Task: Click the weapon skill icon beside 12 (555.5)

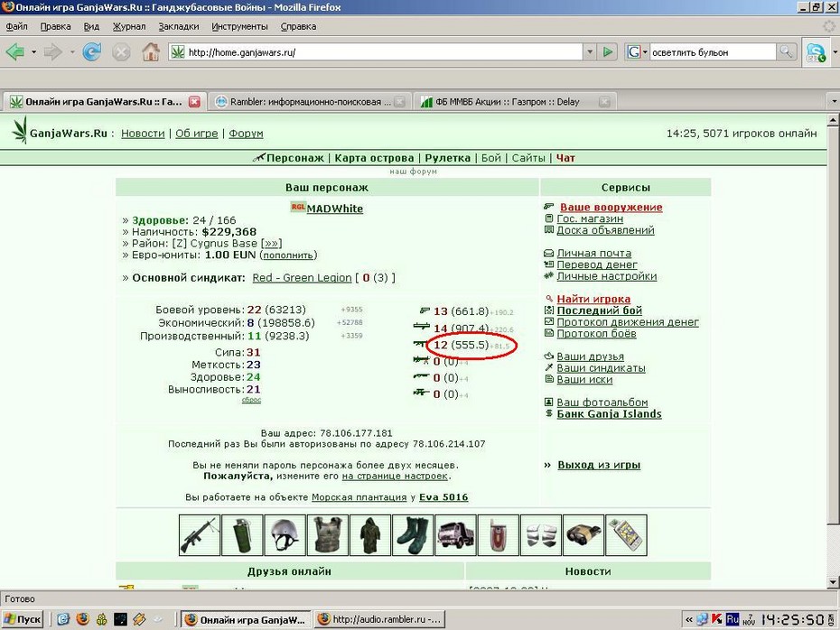Action: coord(420,344)
